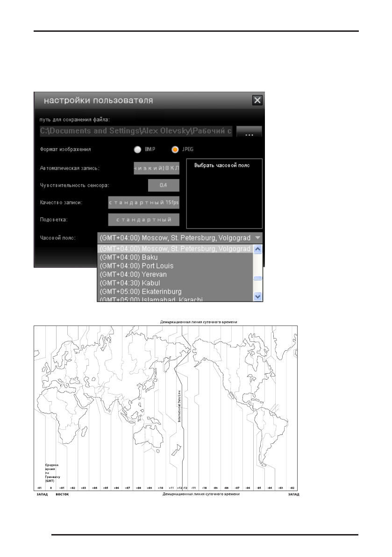
Task: Click the file save path field
Action: 136,131
